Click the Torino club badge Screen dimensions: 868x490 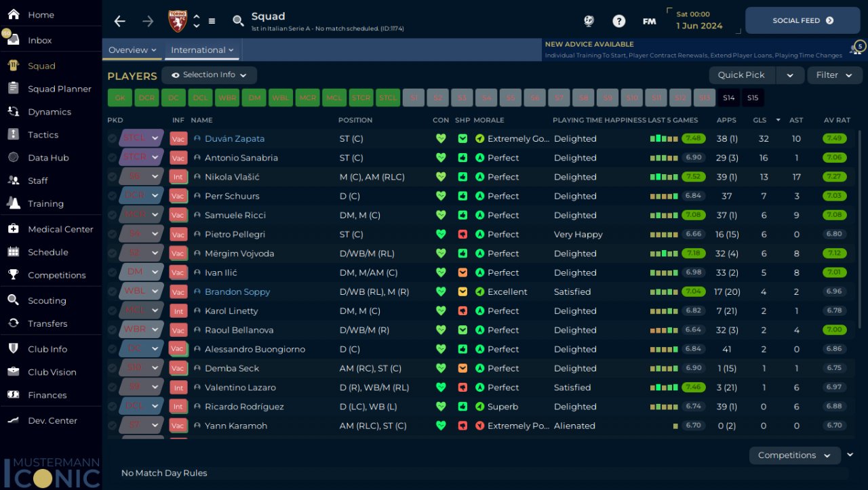pyautogui.click(x=178, y=21)
